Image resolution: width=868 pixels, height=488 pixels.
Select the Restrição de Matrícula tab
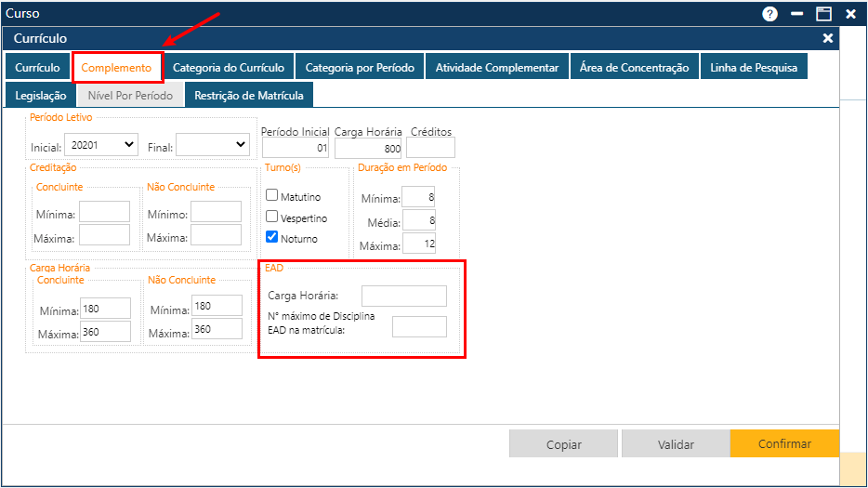coord(249,96)
